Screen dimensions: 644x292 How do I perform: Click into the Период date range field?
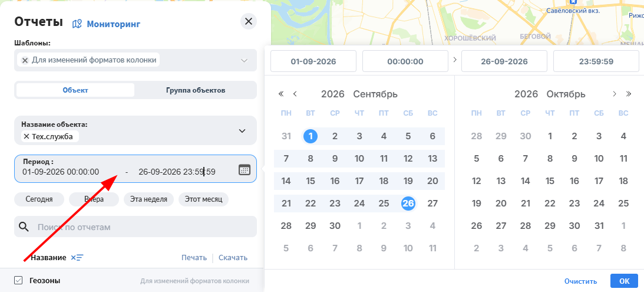click(136, 169)
